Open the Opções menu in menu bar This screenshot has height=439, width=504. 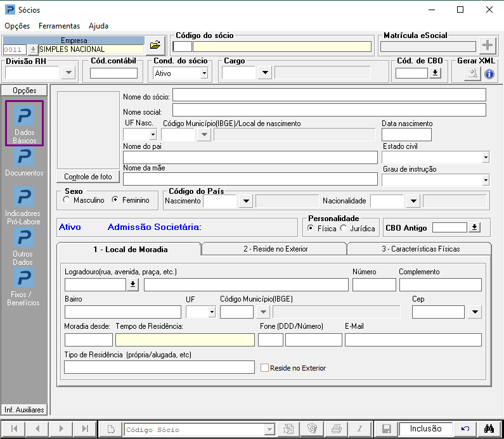click(17, 26)
